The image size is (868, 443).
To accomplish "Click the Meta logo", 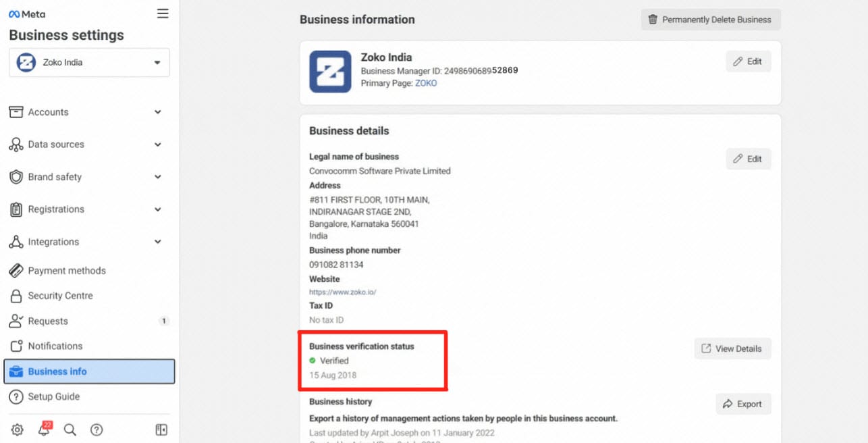I will tap(27, 14).
